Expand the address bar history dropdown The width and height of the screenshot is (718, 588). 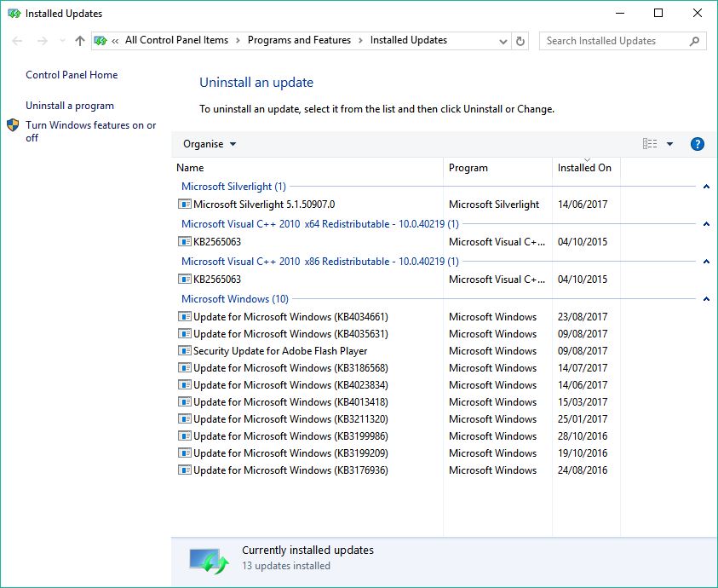coord(503,41)
